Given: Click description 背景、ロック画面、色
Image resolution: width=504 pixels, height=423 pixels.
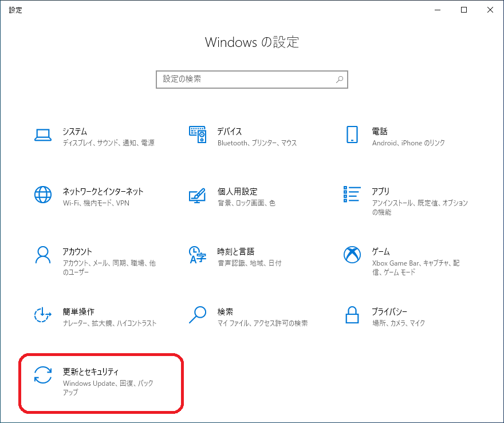Looking at the screenshot, I should coord(246,203).
